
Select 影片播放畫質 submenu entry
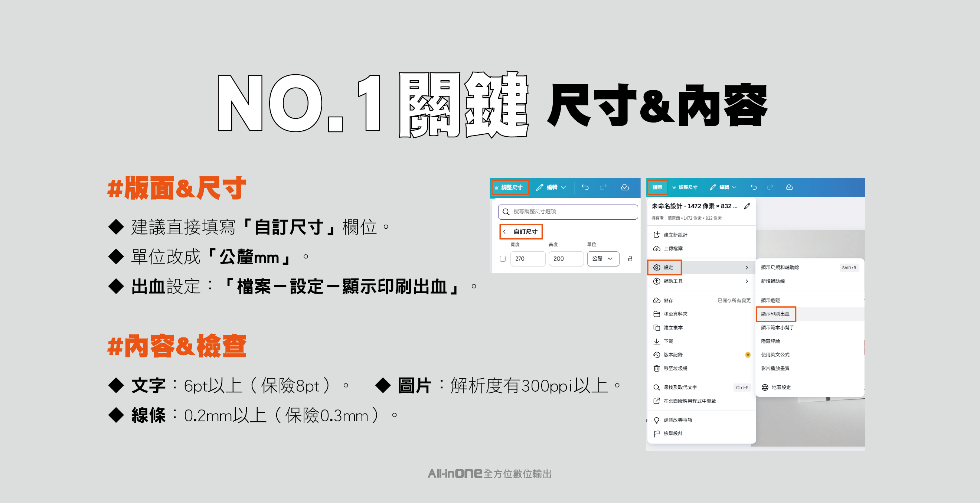tap(809, 368)
